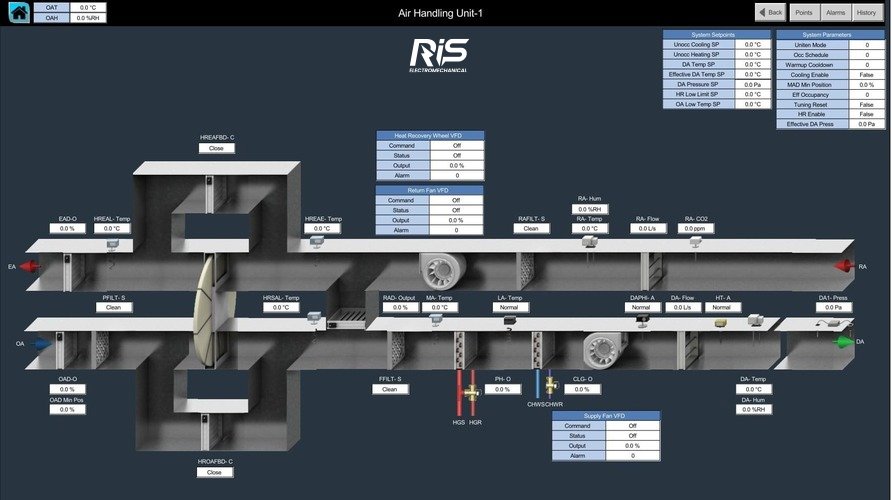
Task: Click the blue CHWS chilled water valve
Action: 536,384
